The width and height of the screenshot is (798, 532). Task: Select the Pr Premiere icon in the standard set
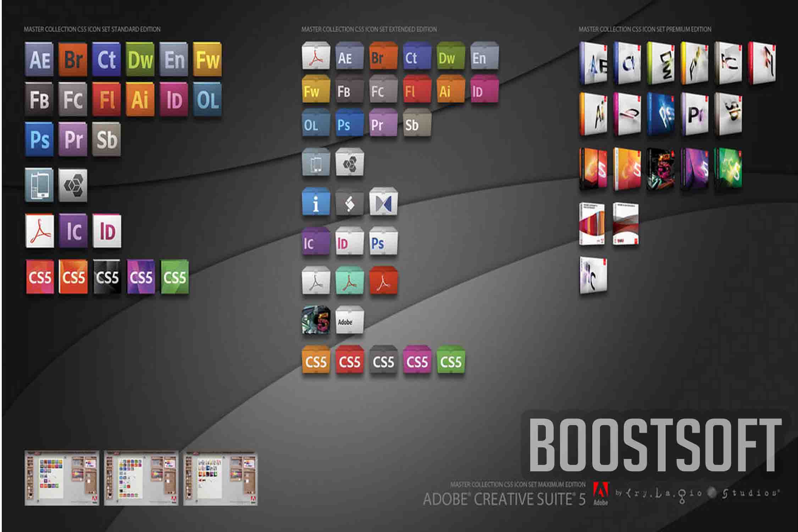point(73,140)
